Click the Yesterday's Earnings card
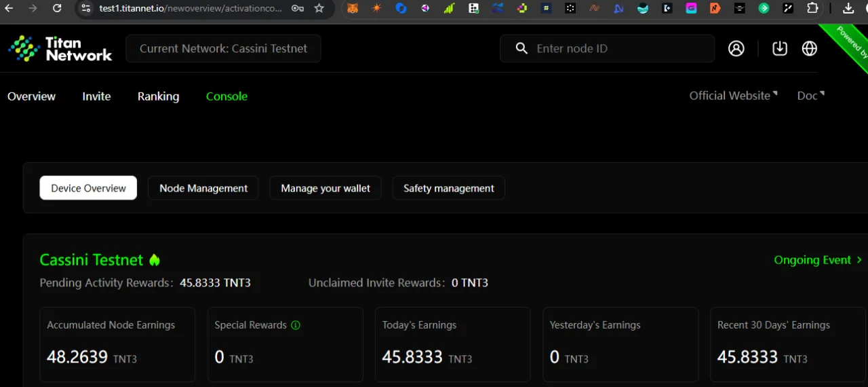 pyautogui.click(x=620, y=344)
